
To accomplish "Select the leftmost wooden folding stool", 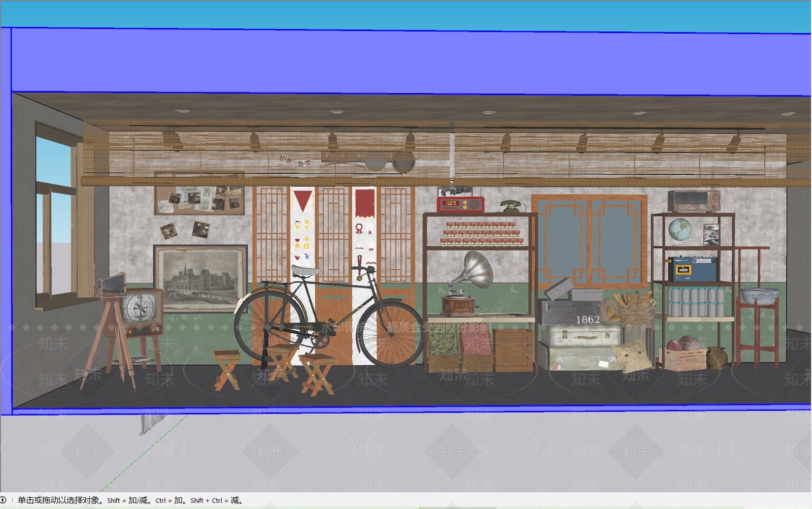I will 226,370.
